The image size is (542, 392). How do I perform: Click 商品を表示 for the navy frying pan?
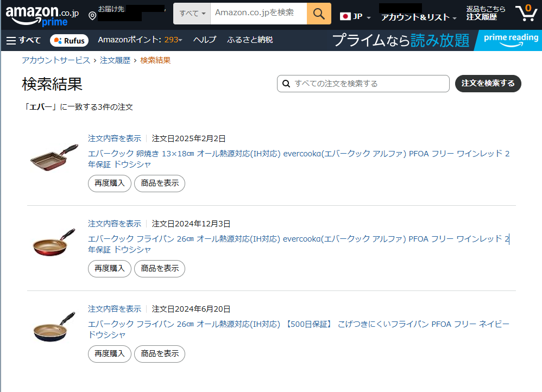(x=160, y=354)
